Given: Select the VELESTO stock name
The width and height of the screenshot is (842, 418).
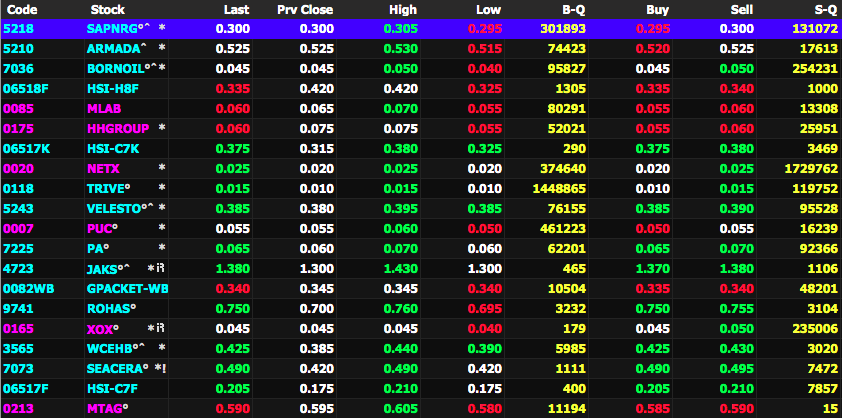Looking at the screenshot, I should click(113, 208).
